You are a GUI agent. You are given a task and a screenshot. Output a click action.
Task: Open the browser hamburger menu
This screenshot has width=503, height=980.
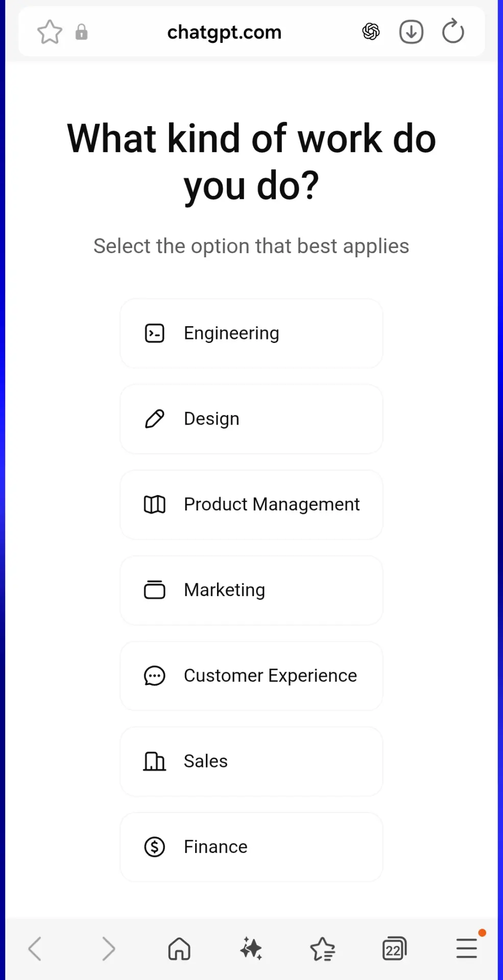pos(467,948)
